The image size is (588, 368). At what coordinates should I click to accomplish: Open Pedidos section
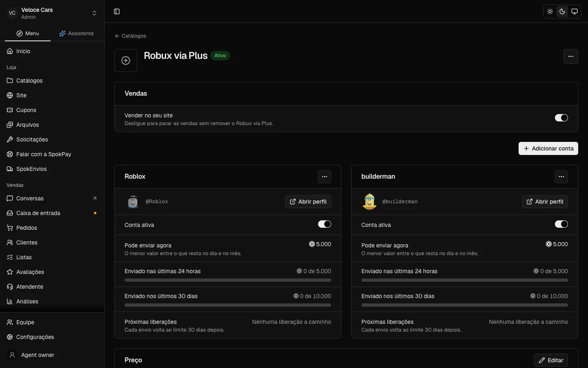[52, 228]
